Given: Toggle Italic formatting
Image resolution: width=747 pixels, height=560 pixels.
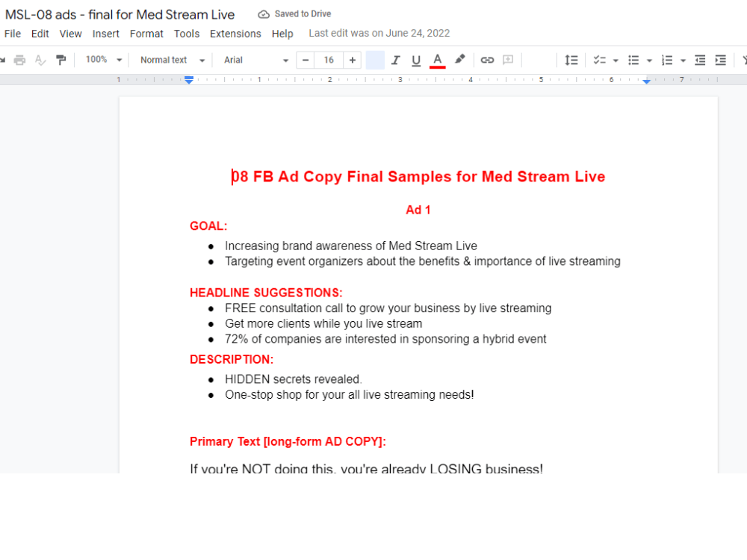Looking at the screenshot, I should point(395,60).
